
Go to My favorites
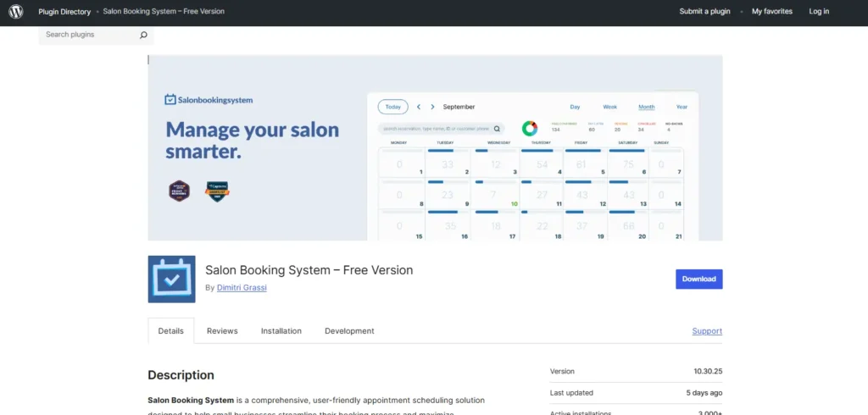pyautogui.click(x=771, y=11)
